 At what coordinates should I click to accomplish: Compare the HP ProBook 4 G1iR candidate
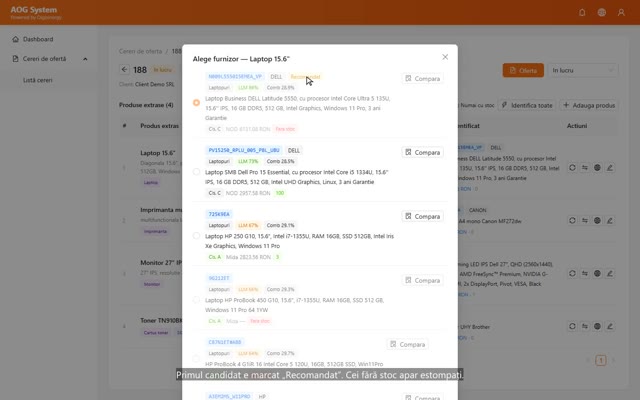point(407,344)
